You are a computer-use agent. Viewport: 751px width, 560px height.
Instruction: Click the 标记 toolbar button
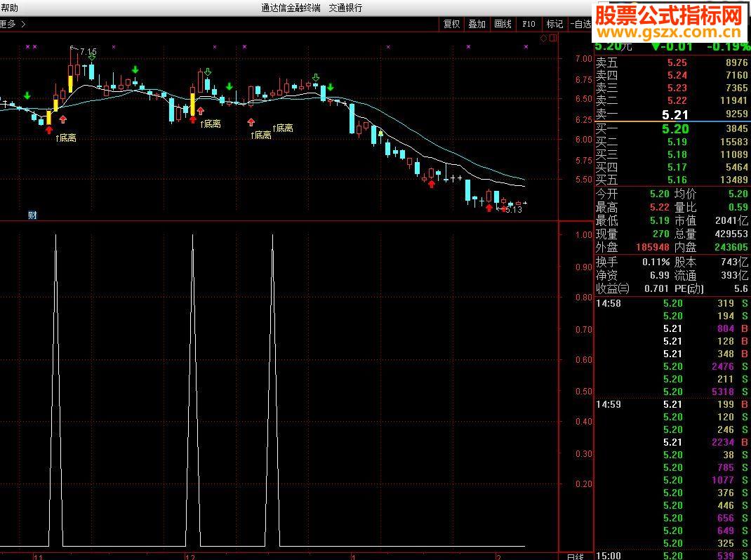click(554, 24)
